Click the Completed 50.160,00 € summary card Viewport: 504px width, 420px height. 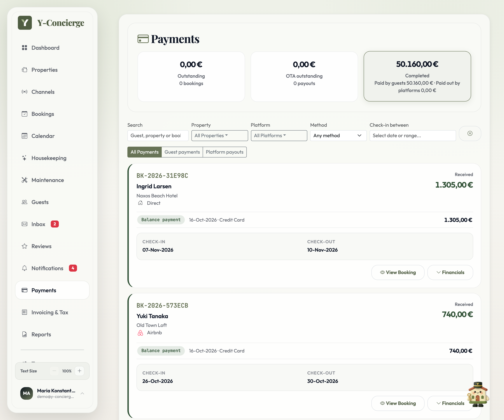coord(417,76)
